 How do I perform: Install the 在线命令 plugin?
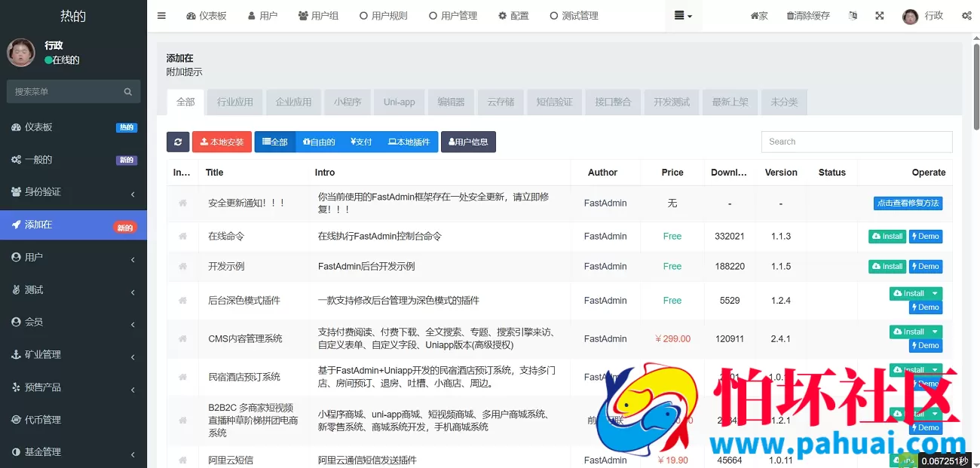tap(887, 237)
